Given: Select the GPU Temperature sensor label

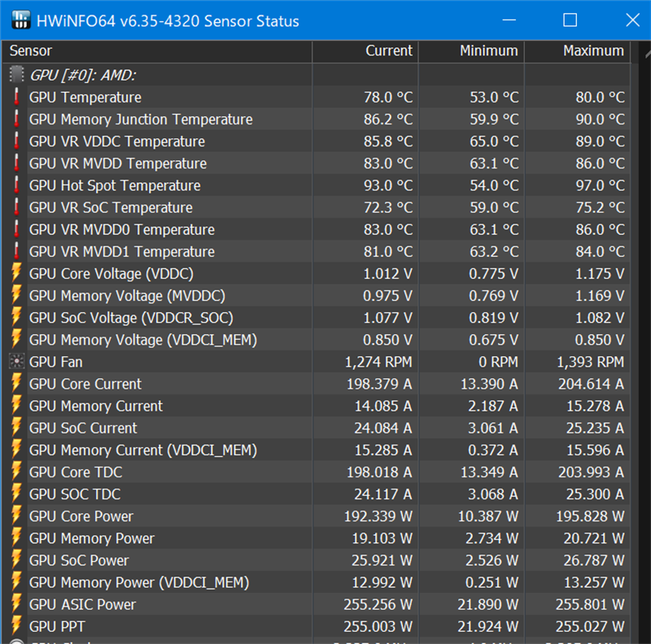Looking at the screenshot, I should pos(85,97).
